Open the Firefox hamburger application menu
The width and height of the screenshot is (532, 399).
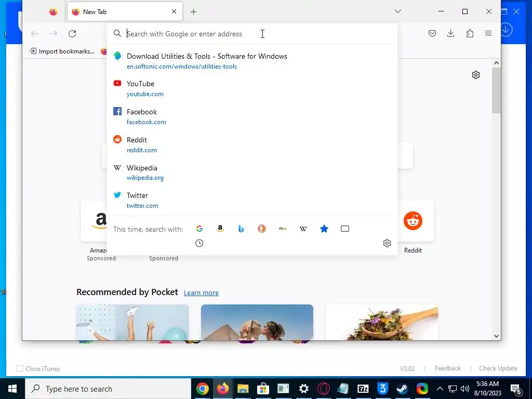tap(488, 33)
